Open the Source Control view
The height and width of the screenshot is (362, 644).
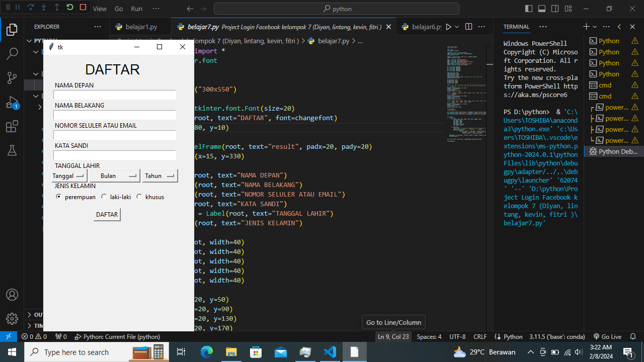(12, 77)
